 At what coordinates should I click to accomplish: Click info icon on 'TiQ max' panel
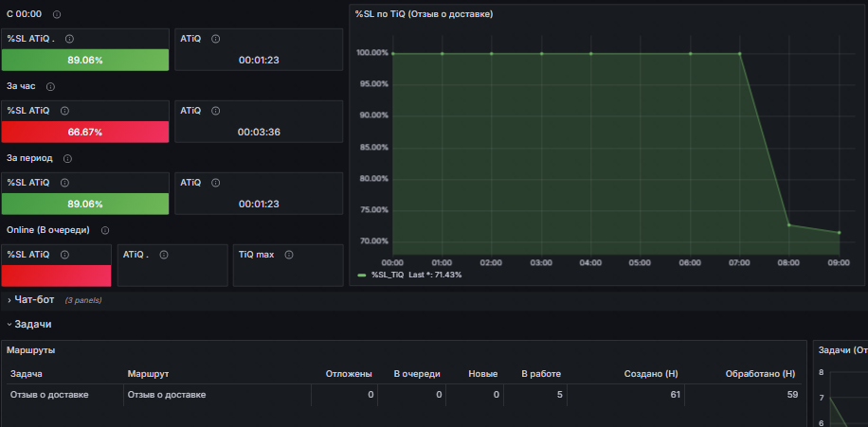pyautogui.click(x=288, y=255)
